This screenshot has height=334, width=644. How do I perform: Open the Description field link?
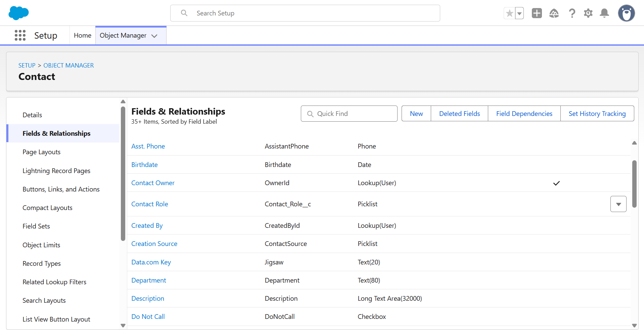(x=148, y=298)
